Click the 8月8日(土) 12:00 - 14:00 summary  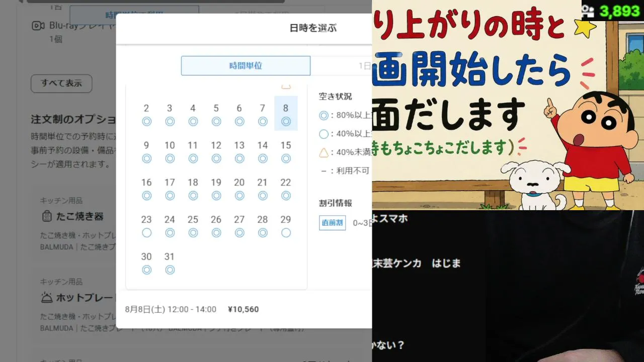171,309
